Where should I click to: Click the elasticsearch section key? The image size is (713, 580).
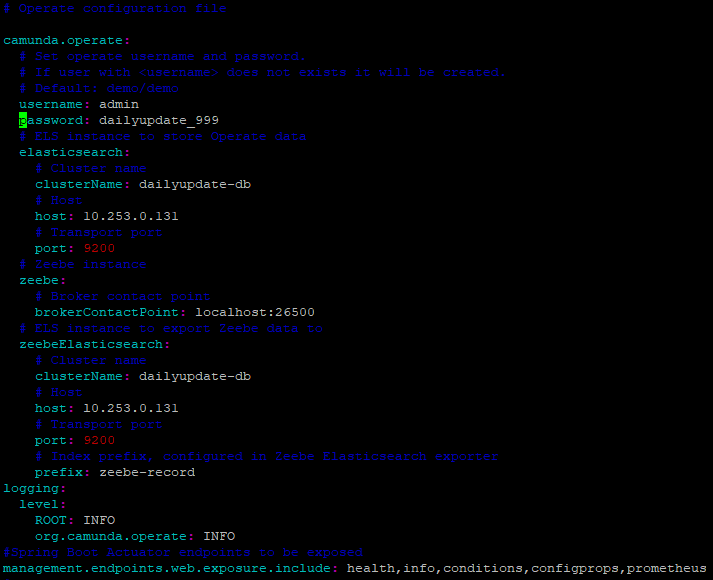click(74, 152)
